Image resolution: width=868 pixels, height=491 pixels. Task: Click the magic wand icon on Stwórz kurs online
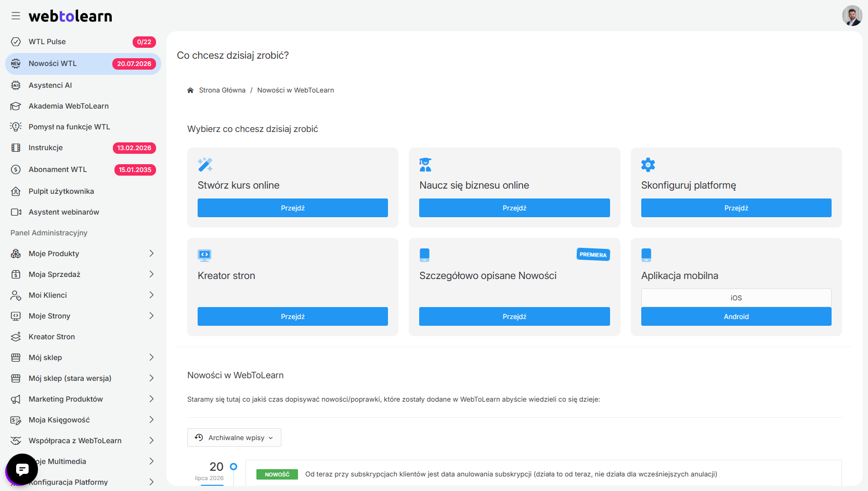pyautogui.click(x=205, y=165)
